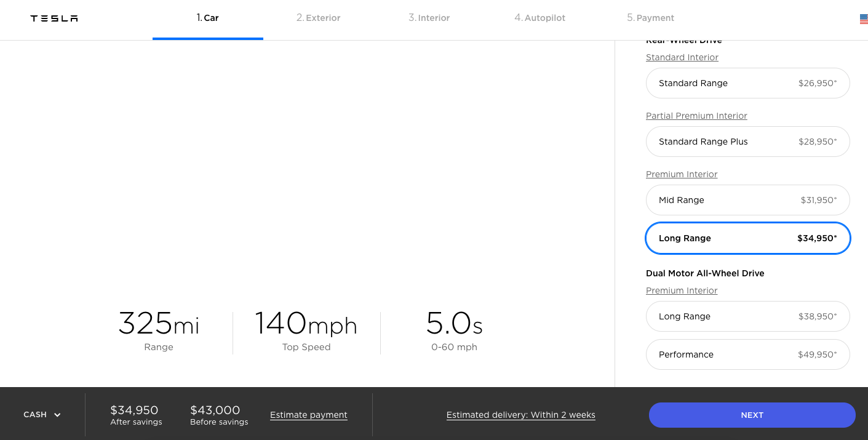
Task: Click the Tesla logo
Action: [x=54, y=18]
